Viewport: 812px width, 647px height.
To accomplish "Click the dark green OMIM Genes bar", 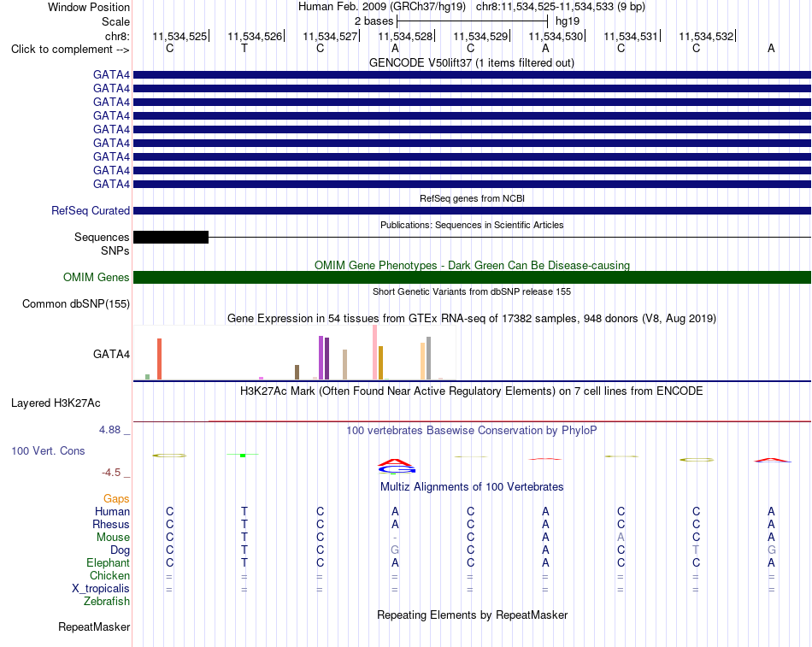I will tap(472, 277).
